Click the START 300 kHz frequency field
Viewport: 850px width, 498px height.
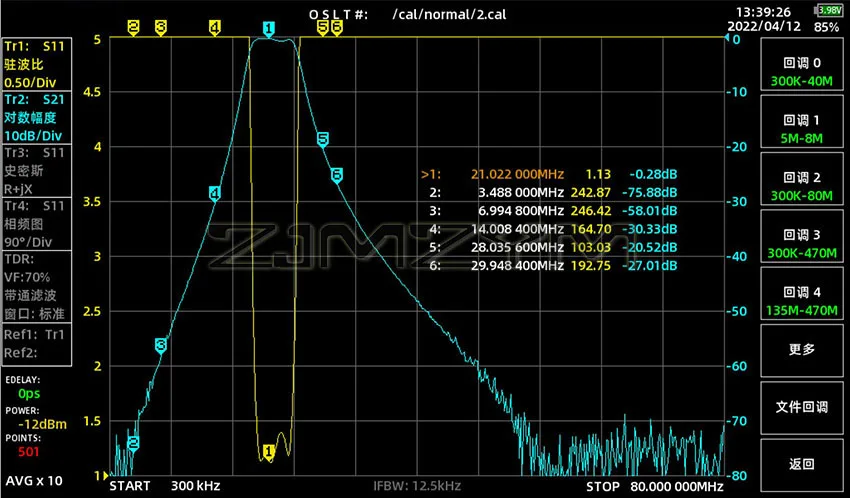click(165, 486)
